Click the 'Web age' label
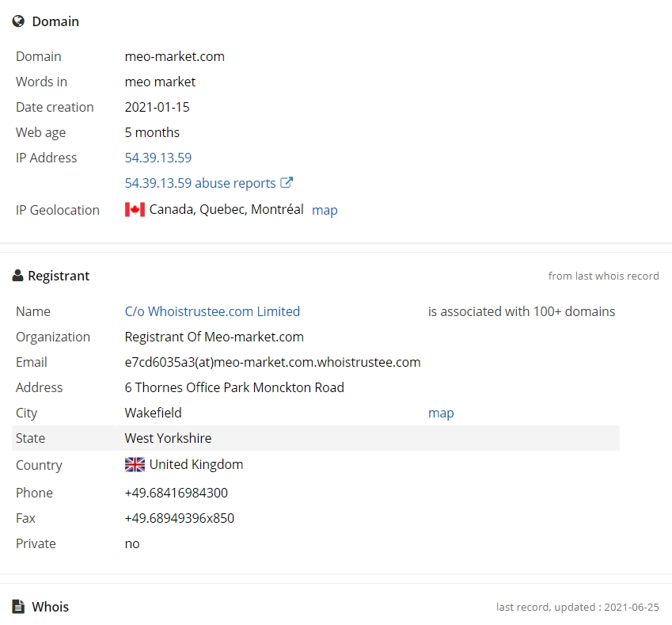672x625 pixels. pyautogui.click(x=40, y=133)
